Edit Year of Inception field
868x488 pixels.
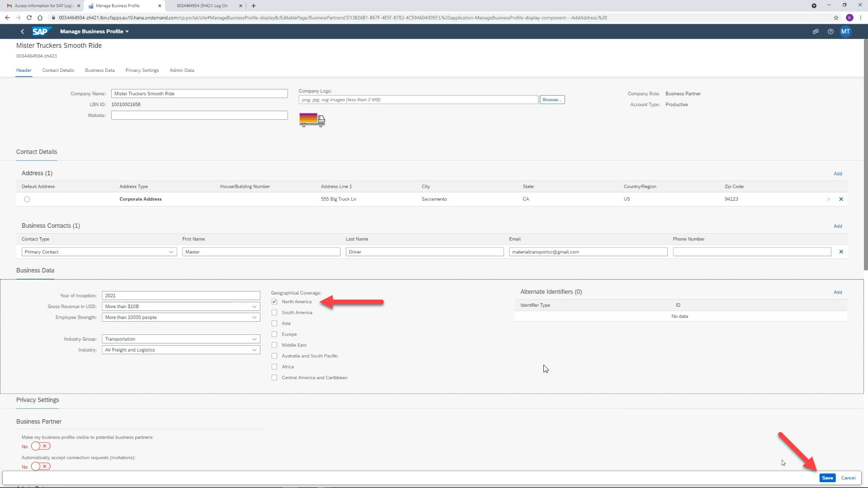coord(181,296)
